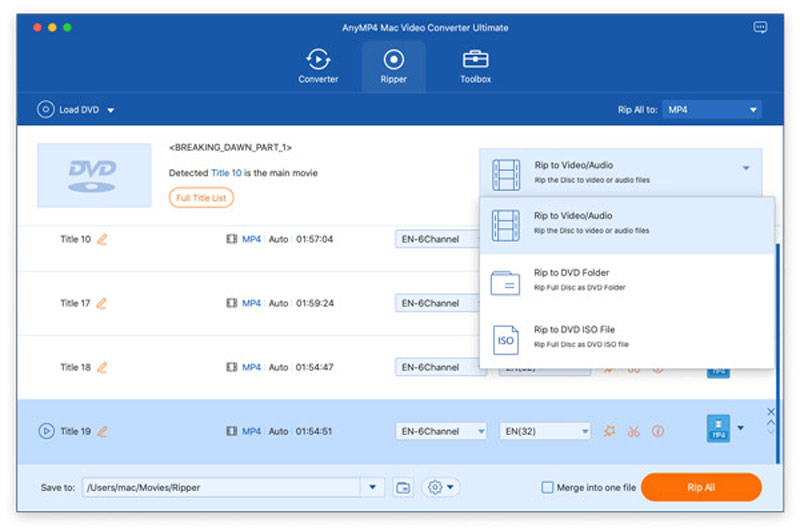The height and width of the screenshot is (531, 800).
Task: Click the DVD disc thumbnail
Action: pos(94,175)
